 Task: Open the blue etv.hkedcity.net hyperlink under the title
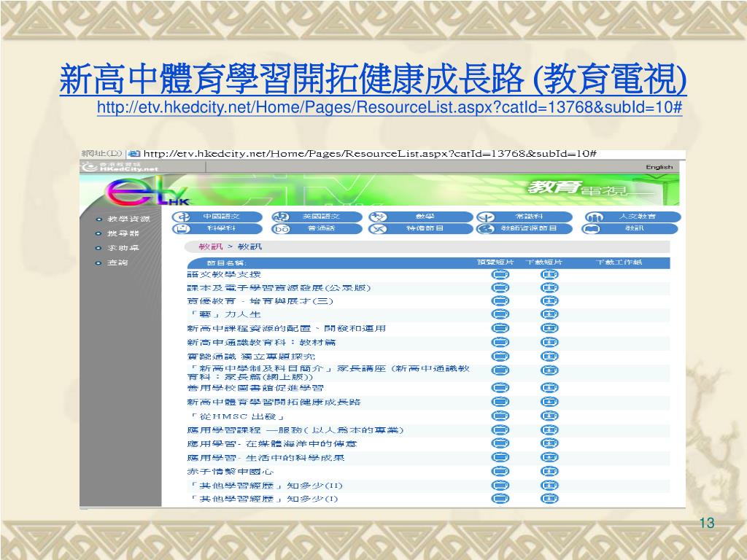tap(390, 107)
